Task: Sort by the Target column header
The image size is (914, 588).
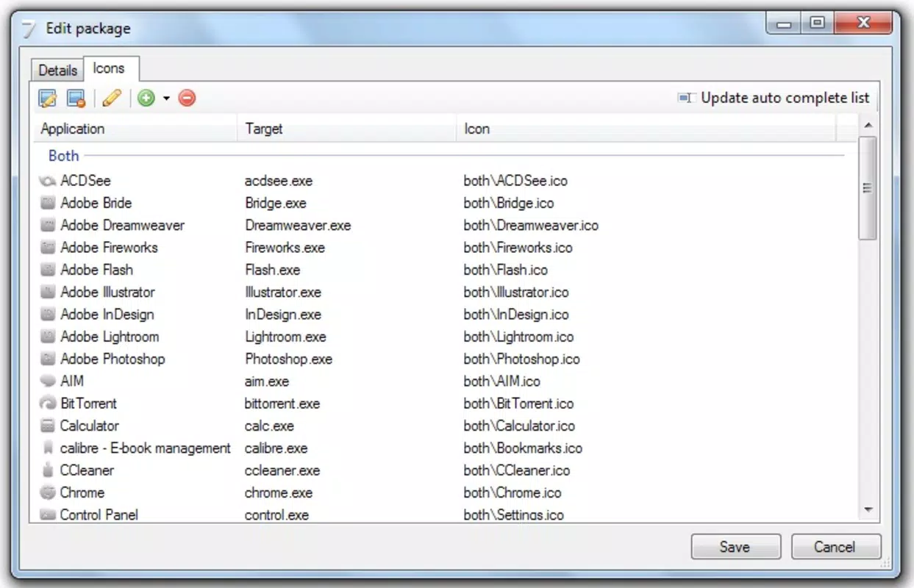Action: click(347, 129)
